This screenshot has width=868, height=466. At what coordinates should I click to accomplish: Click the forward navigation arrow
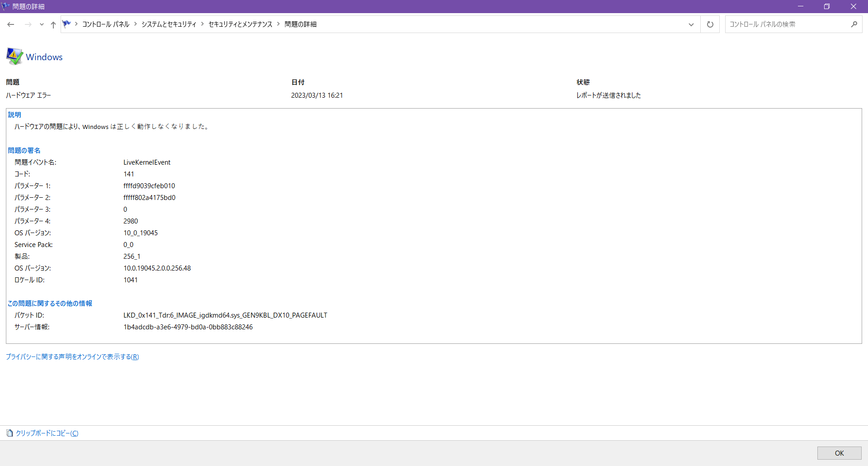(x=28, y=24)
